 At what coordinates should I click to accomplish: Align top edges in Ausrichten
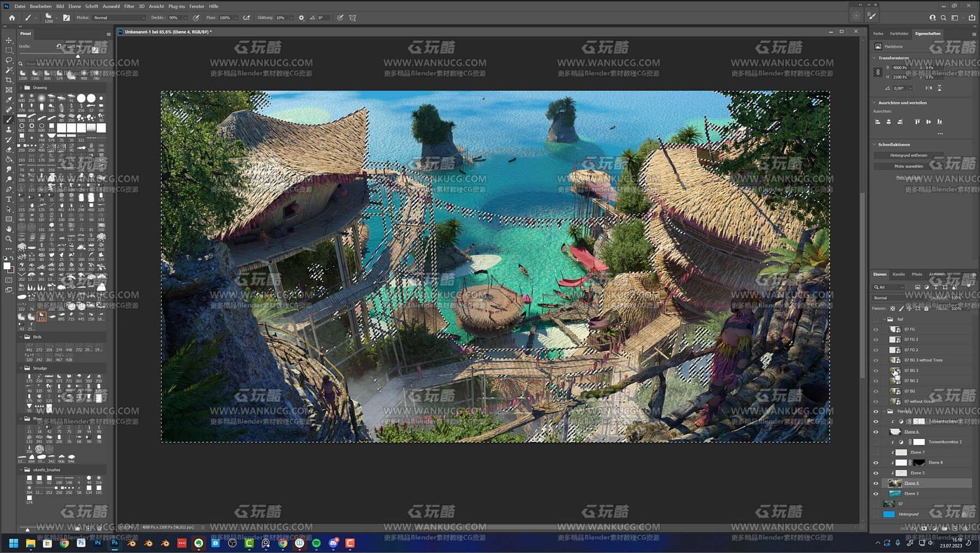pyautogui.click(x=917, y=121)
